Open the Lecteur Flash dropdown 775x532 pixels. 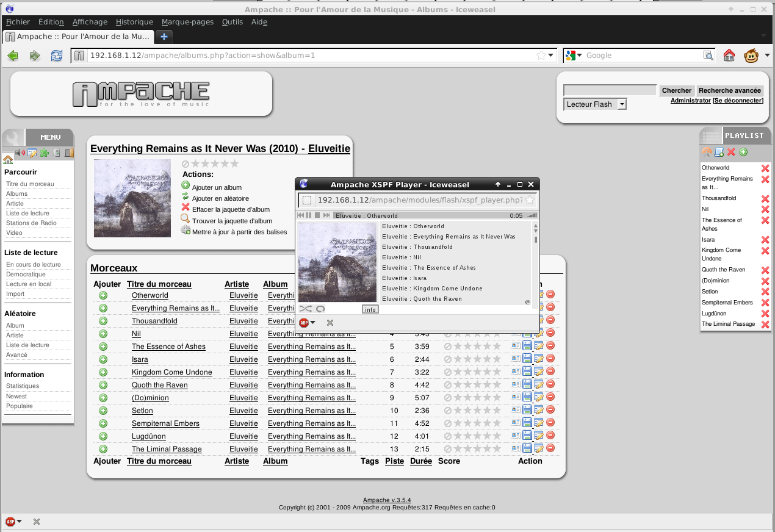[x=595, y=104]
